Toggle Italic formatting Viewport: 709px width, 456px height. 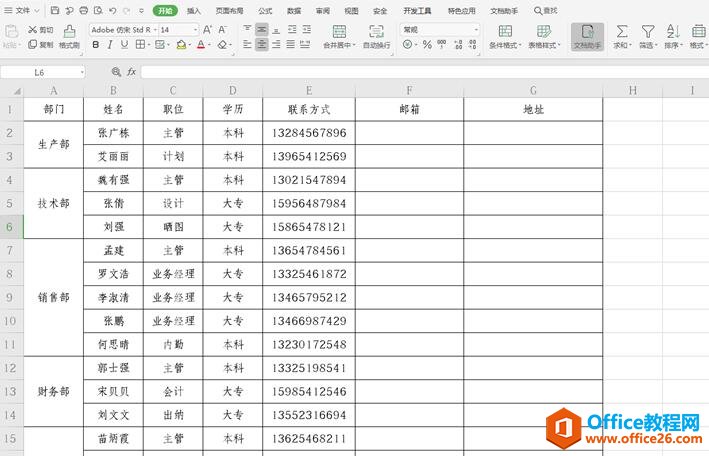(109, 45)
